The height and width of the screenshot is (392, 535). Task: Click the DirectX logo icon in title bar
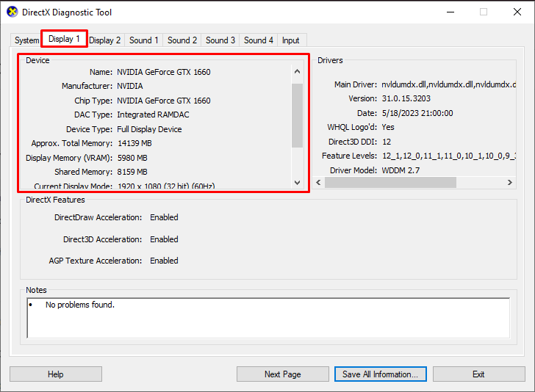[x=12, y=12]
